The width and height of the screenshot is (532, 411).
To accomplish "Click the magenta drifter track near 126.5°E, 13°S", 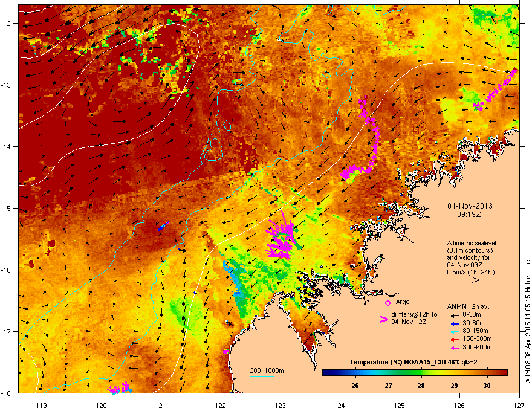I will pyautogui.click(x=496, y=89).
